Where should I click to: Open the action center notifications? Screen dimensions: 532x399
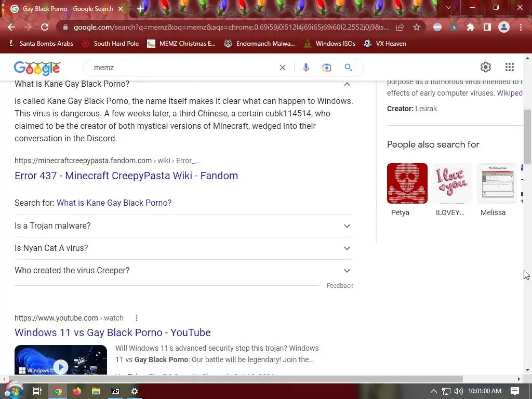[515, 391]
